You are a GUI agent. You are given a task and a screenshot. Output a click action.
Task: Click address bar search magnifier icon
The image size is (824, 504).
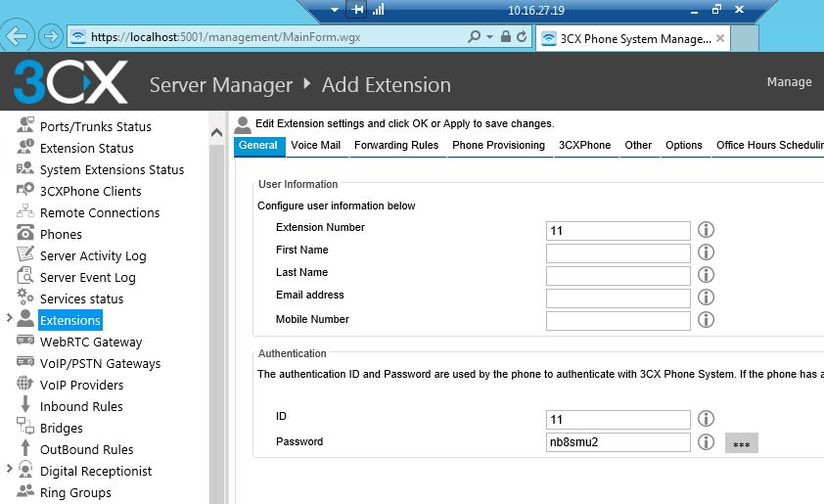474,36
